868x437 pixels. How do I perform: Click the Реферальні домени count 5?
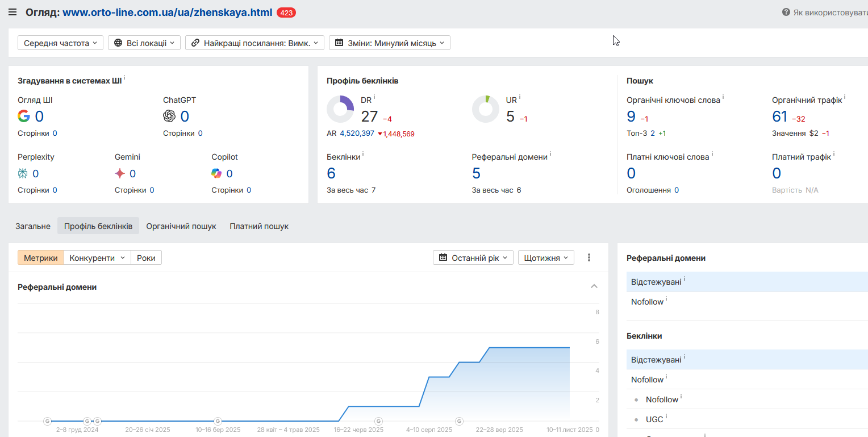(x=476, y=173)
